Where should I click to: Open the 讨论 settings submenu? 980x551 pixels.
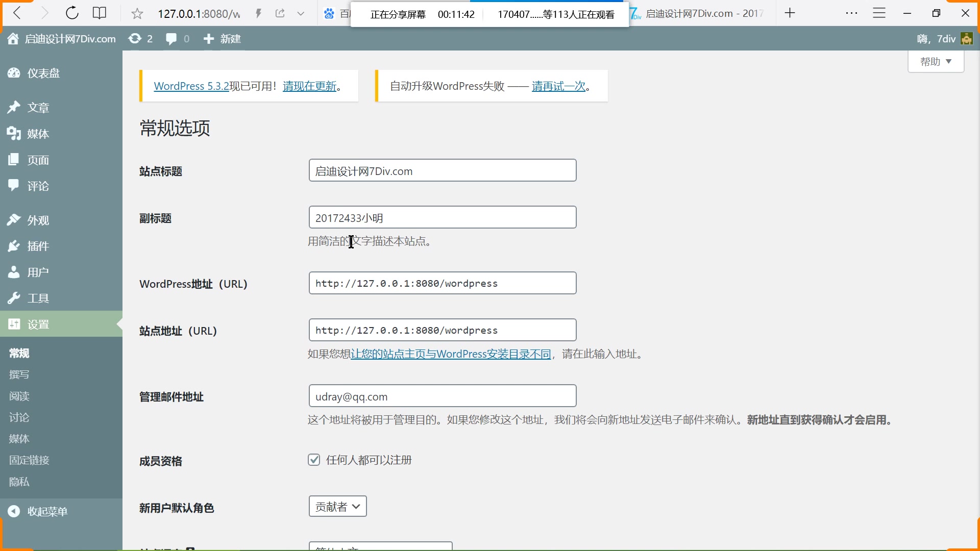point(19,417)
